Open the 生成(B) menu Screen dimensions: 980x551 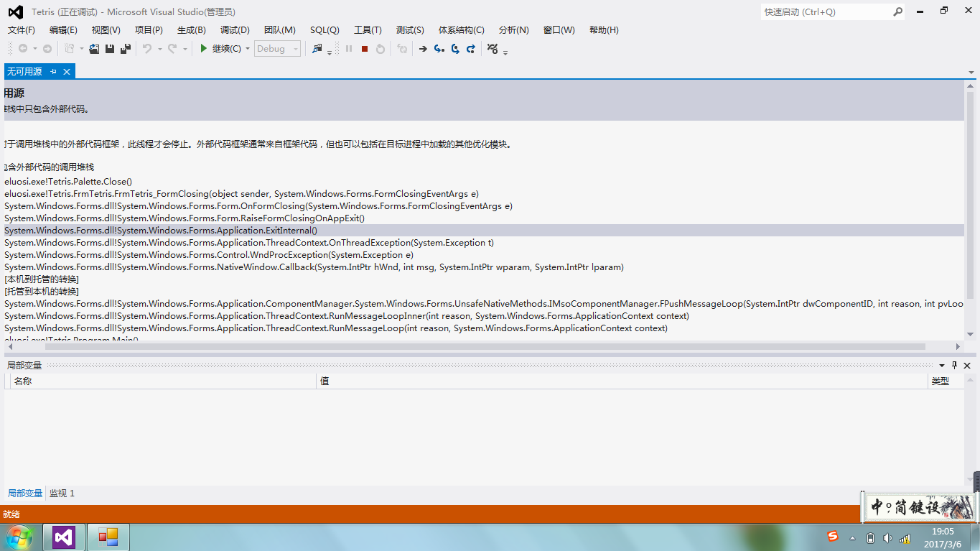(x=192, y=30)
